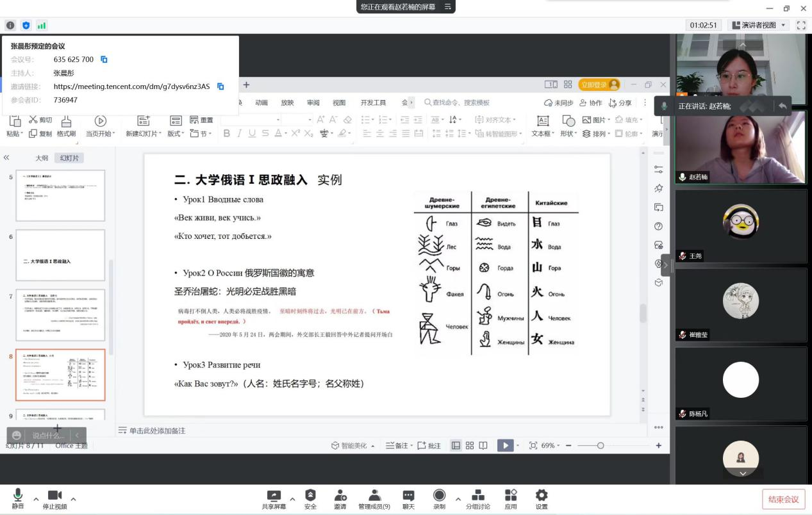Expand screen-watching menu at top banner
812x515 pixels.
[448, 6]
